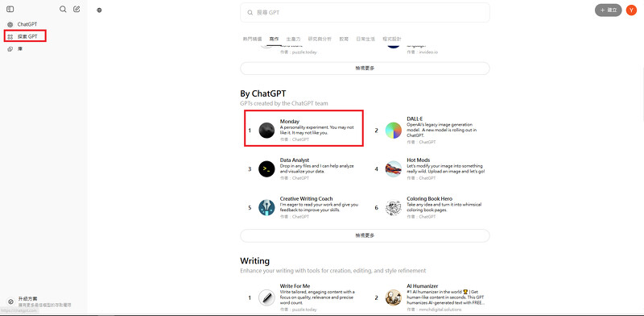
Task: Click 'GPTs created by the ChatGPT team' subtitle
Action: (284, 104)
